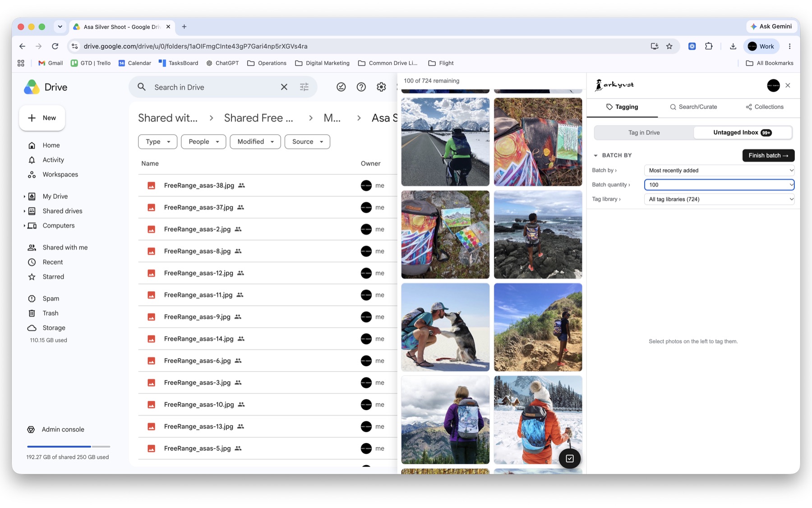
Task: Open the Batch quantity dropdown
Action: [x=719, y=185]
